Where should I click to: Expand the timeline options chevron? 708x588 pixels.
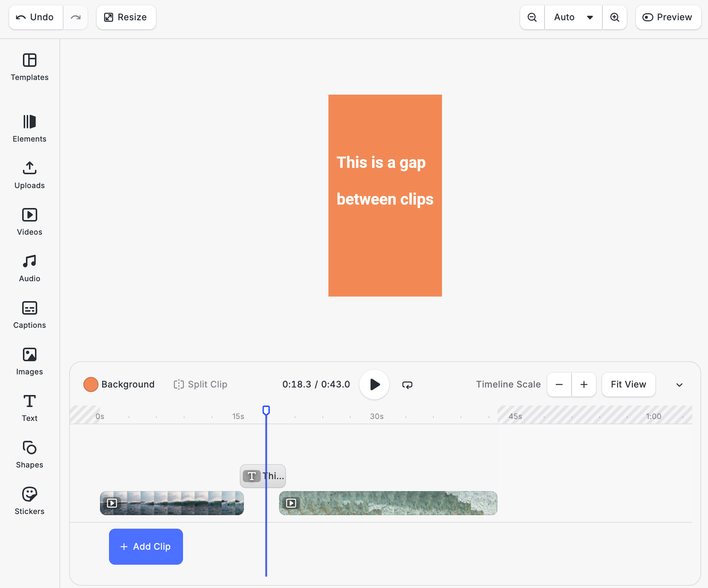tap(679, 384)
